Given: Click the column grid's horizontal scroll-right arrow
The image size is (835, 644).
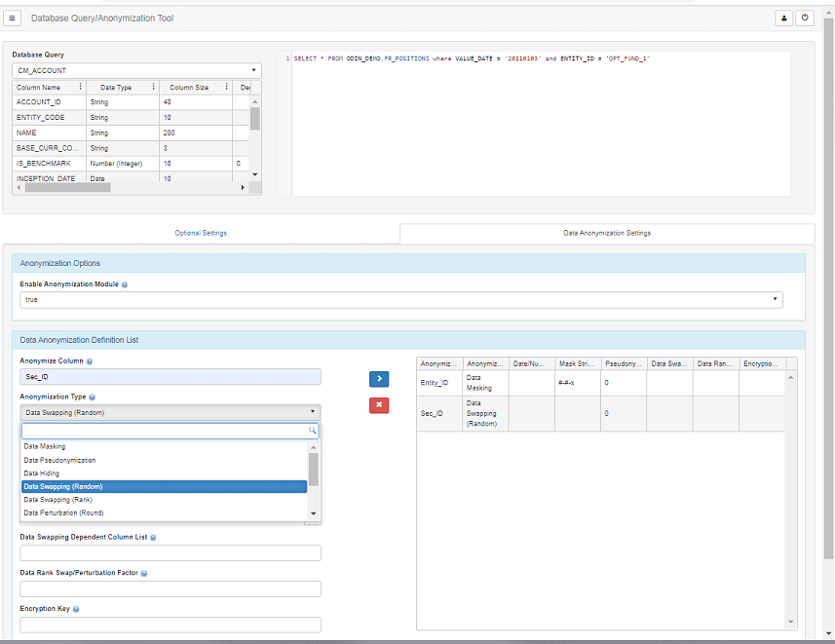Looking at the screenshot, I should (x=243, y=187).
